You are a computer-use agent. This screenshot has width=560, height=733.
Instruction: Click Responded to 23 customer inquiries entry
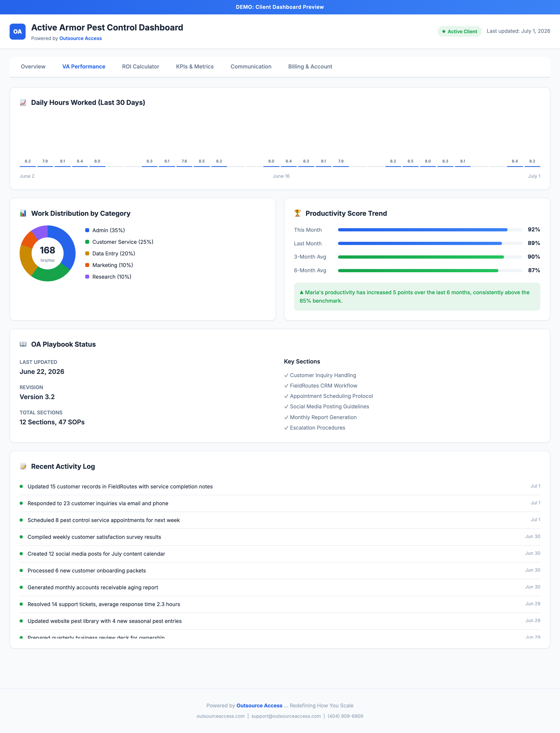click(x=280, y=503)
